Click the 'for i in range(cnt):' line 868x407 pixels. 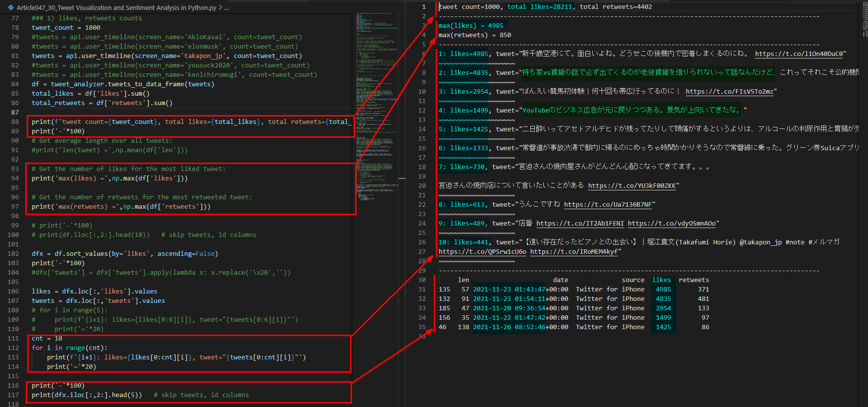point(69,348)
